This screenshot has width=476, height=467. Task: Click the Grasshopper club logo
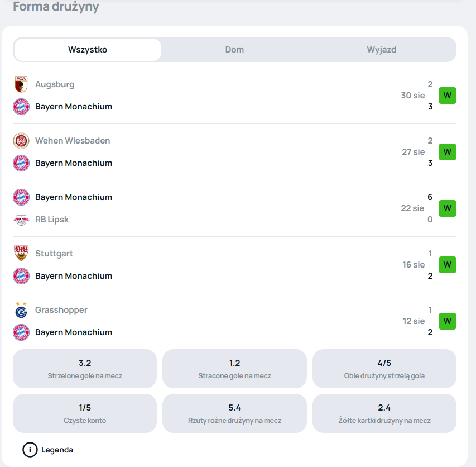[21, 310]
